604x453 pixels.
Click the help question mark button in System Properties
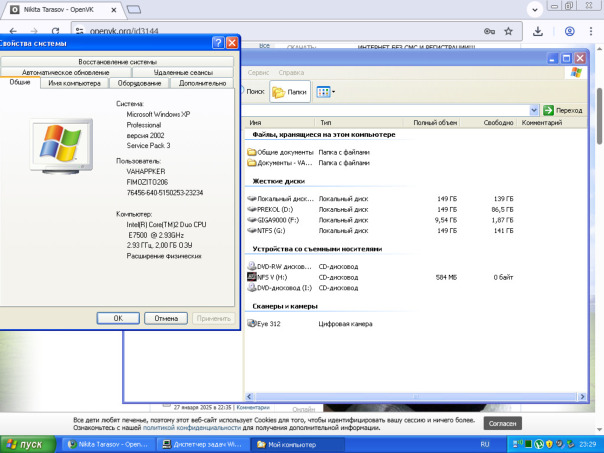point(218,43)
